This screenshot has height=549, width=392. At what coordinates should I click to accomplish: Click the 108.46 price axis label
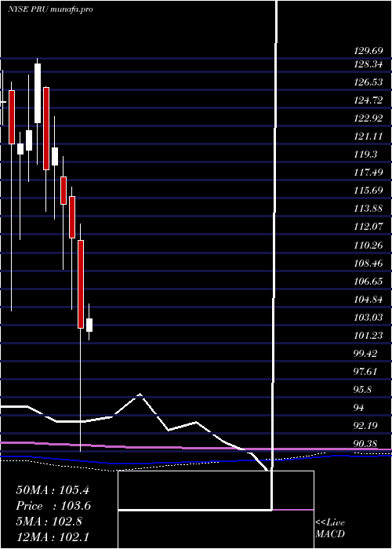(368, 264)
